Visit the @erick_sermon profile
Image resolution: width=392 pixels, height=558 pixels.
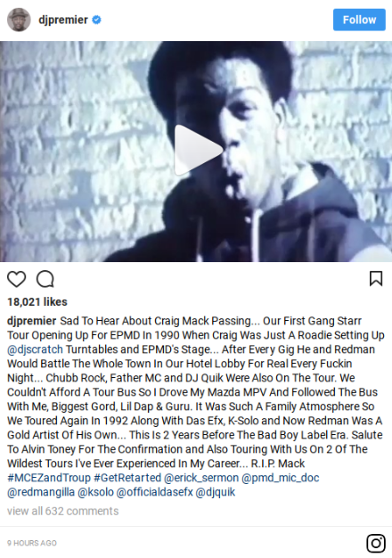pos(201,478)
